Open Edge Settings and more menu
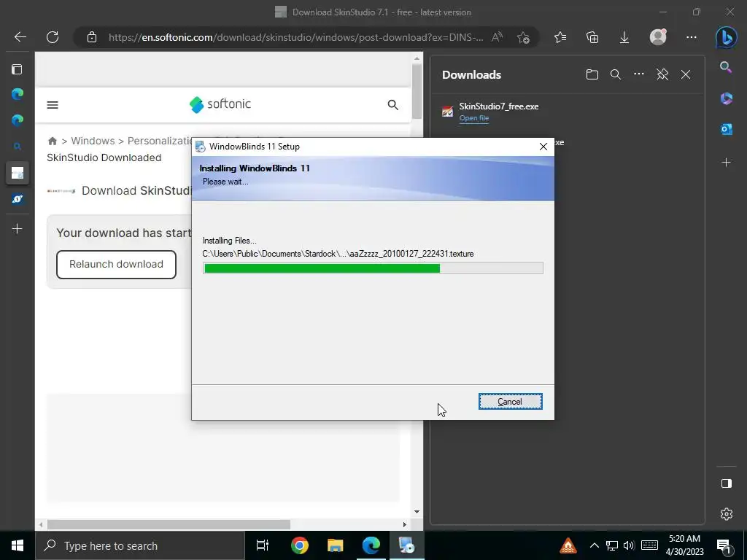 pos(692,37)
